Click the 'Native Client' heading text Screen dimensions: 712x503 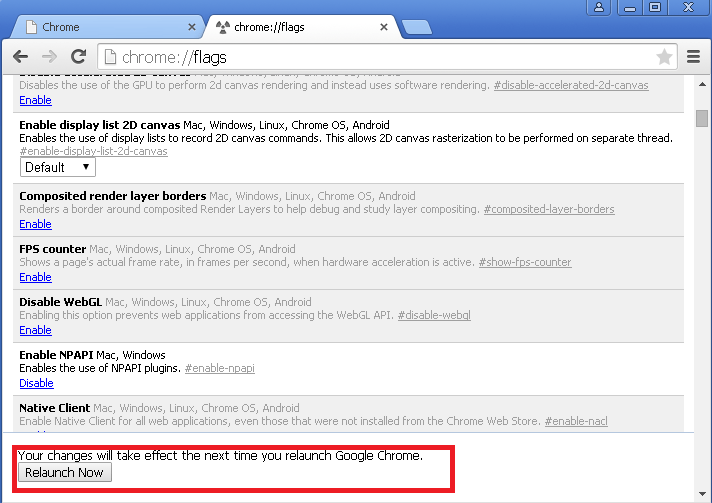54,408
